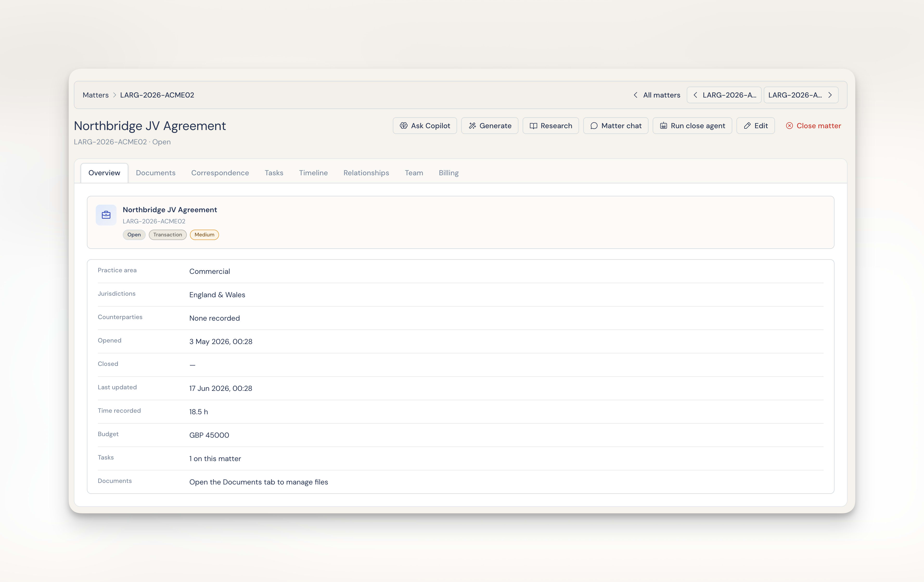
Task: Click the Generate button label
Action: [x=495, y=126]
